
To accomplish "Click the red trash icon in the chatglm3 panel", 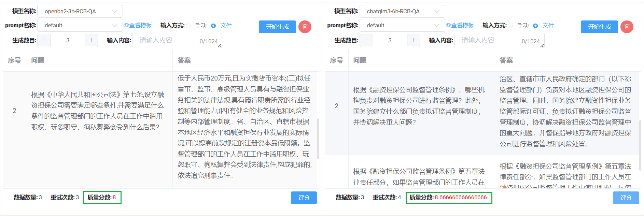I will (x=627, y=27).
